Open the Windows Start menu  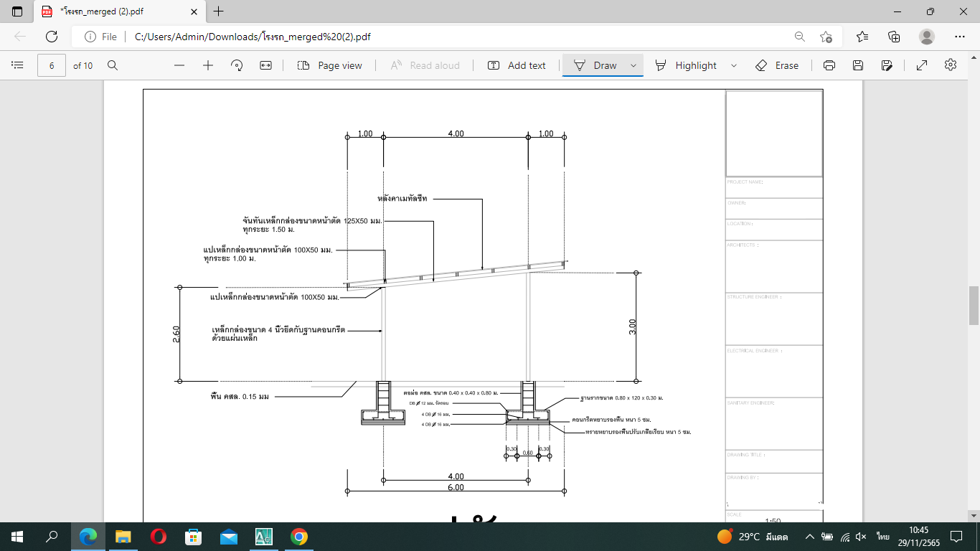pyautogui.click(x=17, y=537)
